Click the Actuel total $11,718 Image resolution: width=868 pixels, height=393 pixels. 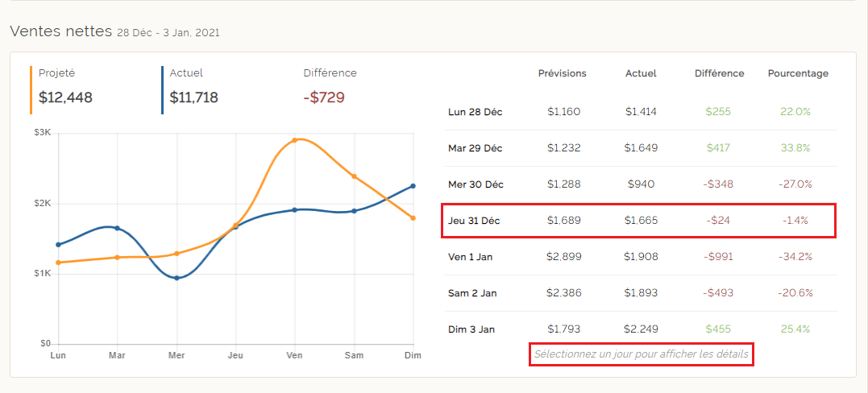click(x=193, y=98)
